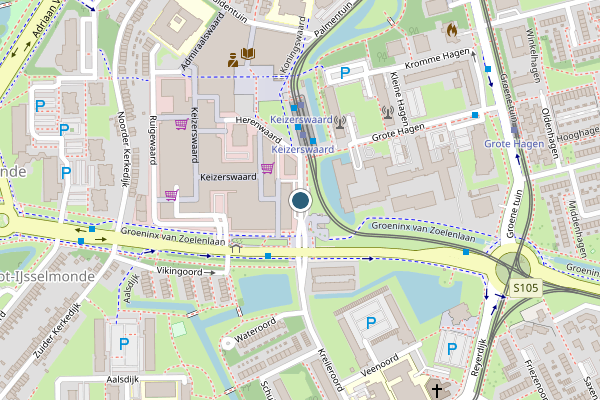Click the roundabout at Groene tuin
Screen dimensions: 600x400
(x=513, y=267)
